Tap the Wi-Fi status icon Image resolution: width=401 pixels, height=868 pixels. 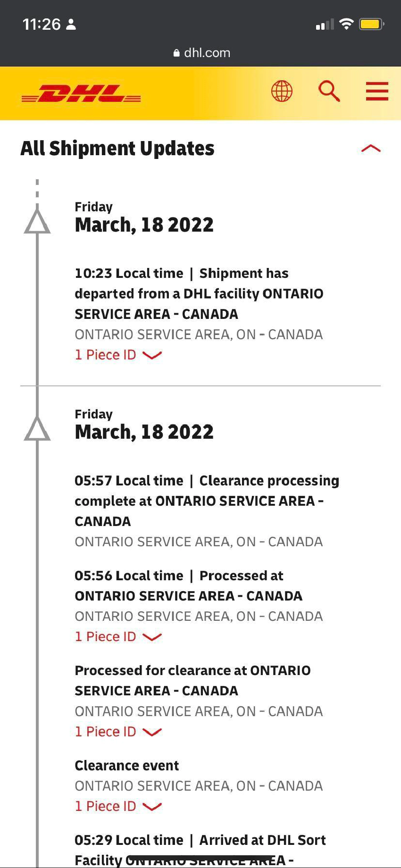pyautogui.click(x=346, y=24)
